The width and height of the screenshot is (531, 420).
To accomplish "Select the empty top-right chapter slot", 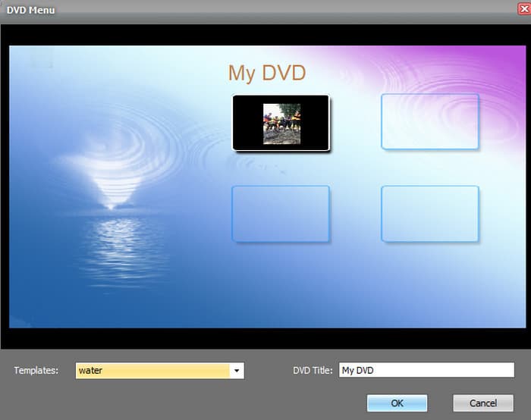I will point(429,121).
